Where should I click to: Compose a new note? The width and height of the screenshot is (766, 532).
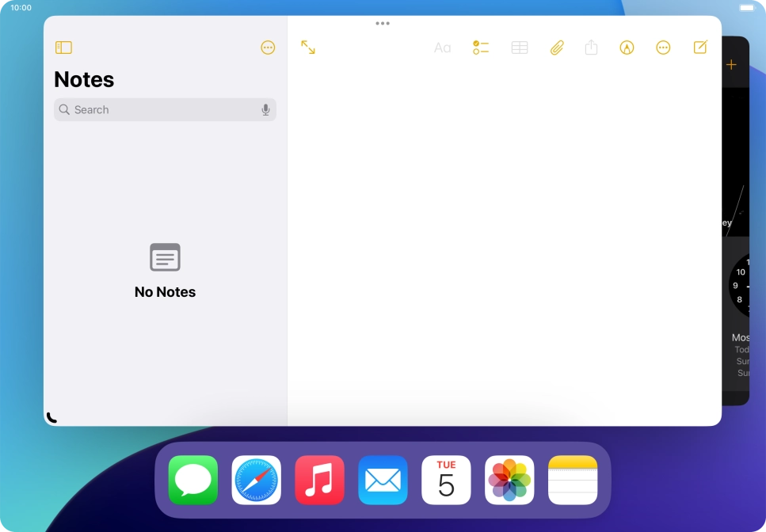(699, 47)
